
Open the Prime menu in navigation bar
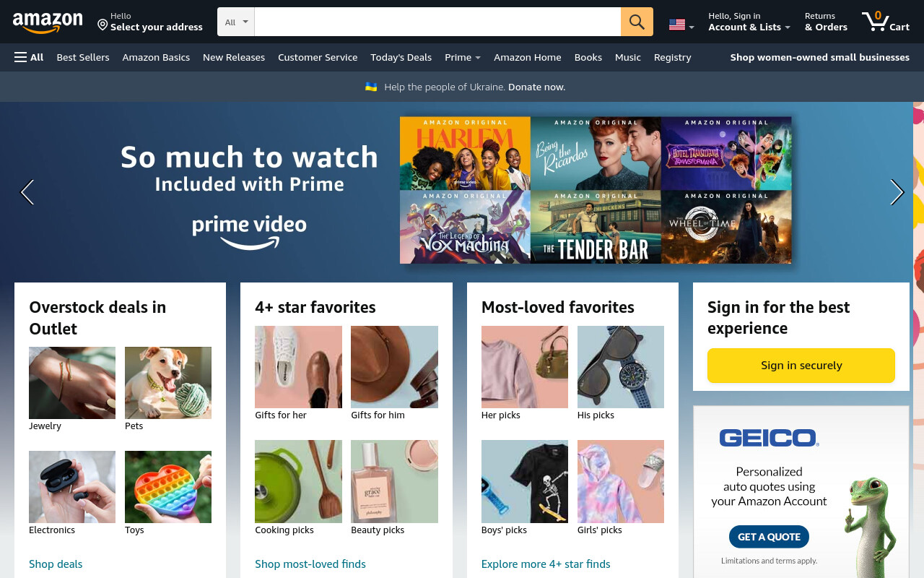463,57
